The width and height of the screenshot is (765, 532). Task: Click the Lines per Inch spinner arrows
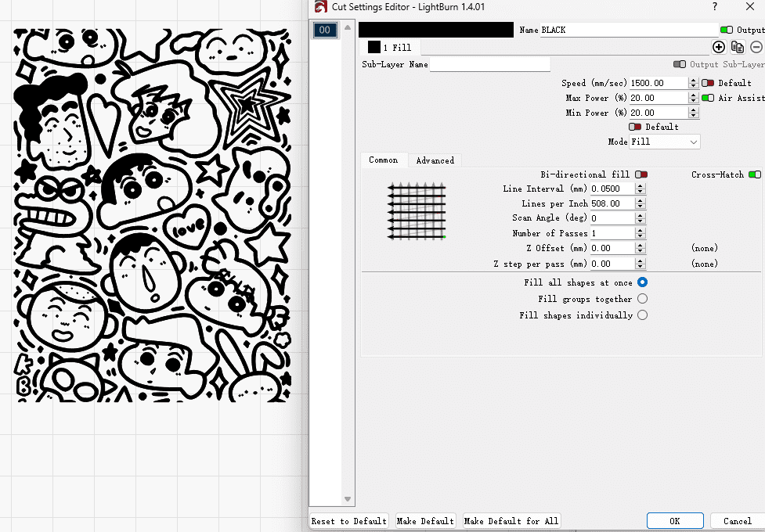click(x=641, y=203)
